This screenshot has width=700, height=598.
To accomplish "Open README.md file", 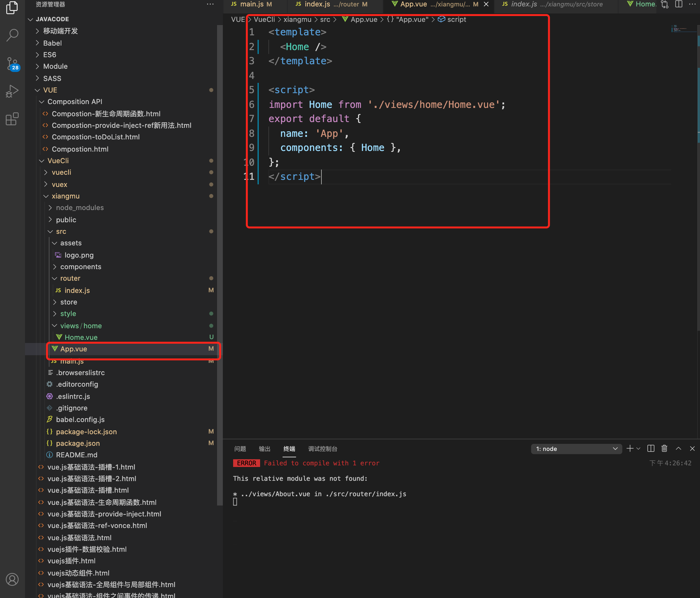I will tap(77, 455).
